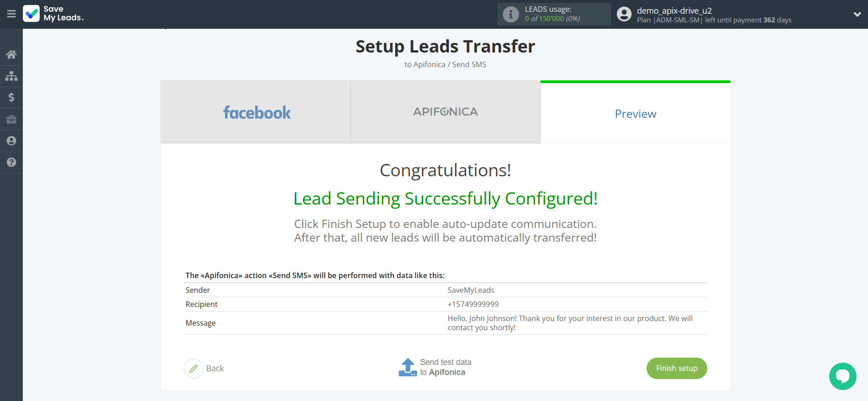Open the live chat bubble
Image resolution: width=868 pixels, height=401 pixels.
tap(842, 376)
